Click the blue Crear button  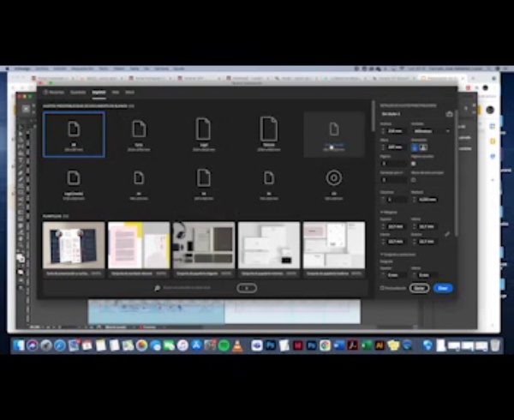point(443,288)
